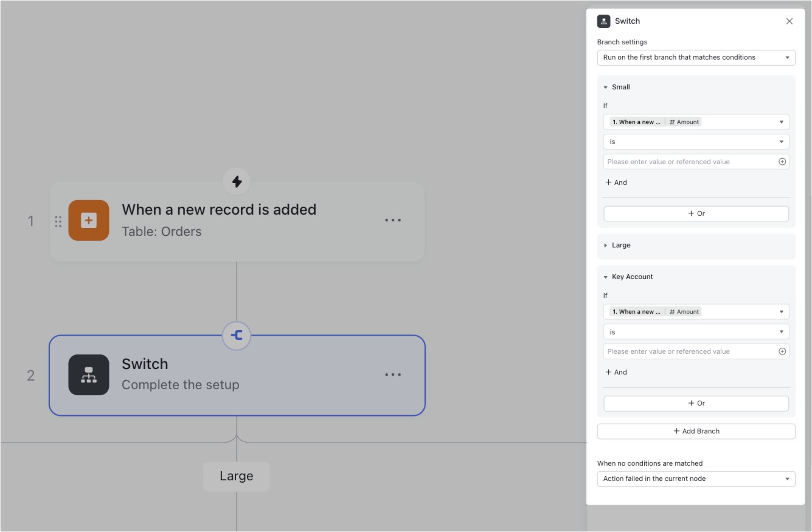Image resolution: width=812 pixels, height=532 pixels.
Task: Collapse the Small branch section
Action: pyautogui.click(x=606, y=88)
